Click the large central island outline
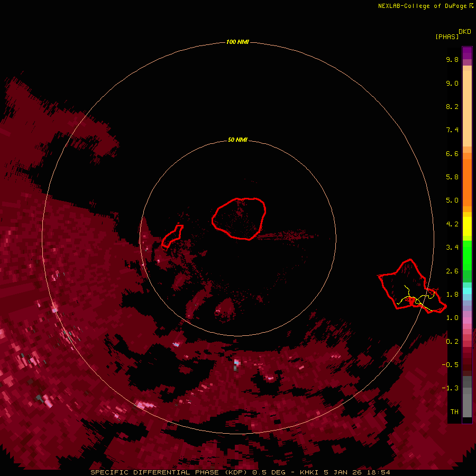476x476 pixels. click(239, 219)
